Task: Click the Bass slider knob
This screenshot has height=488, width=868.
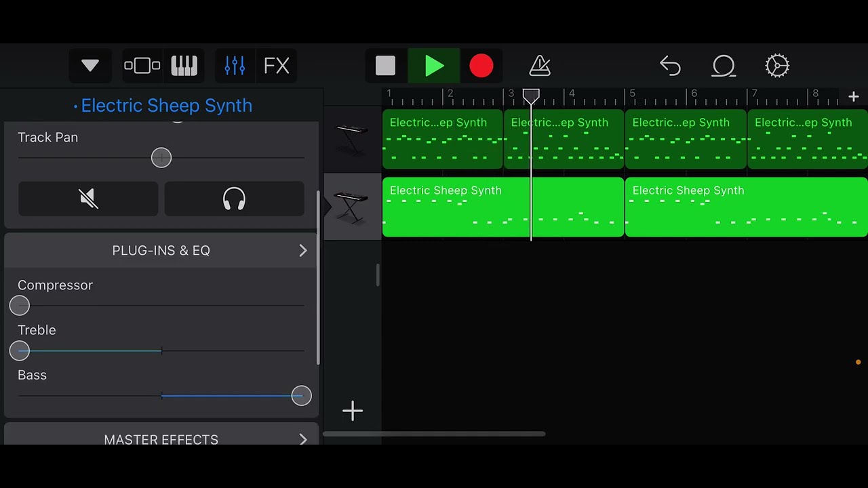Action: (301, 396)
